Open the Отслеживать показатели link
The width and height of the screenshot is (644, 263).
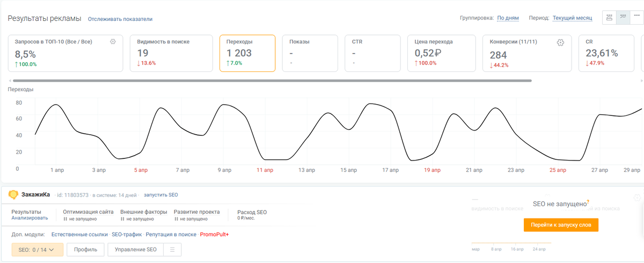click(x=120, y=19)
